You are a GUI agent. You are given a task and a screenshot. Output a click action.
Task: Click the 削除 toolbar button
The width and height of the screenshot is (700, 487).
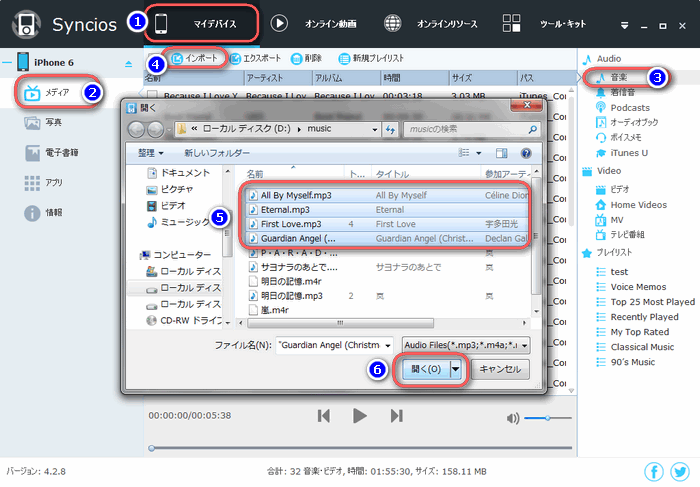pos(306,58)
